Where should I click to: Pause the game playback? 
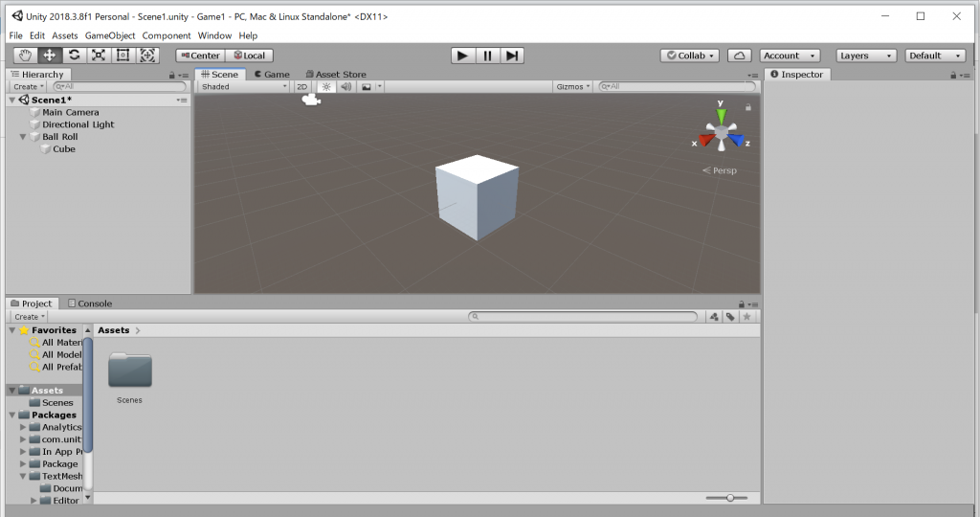(x=487, y=56)
